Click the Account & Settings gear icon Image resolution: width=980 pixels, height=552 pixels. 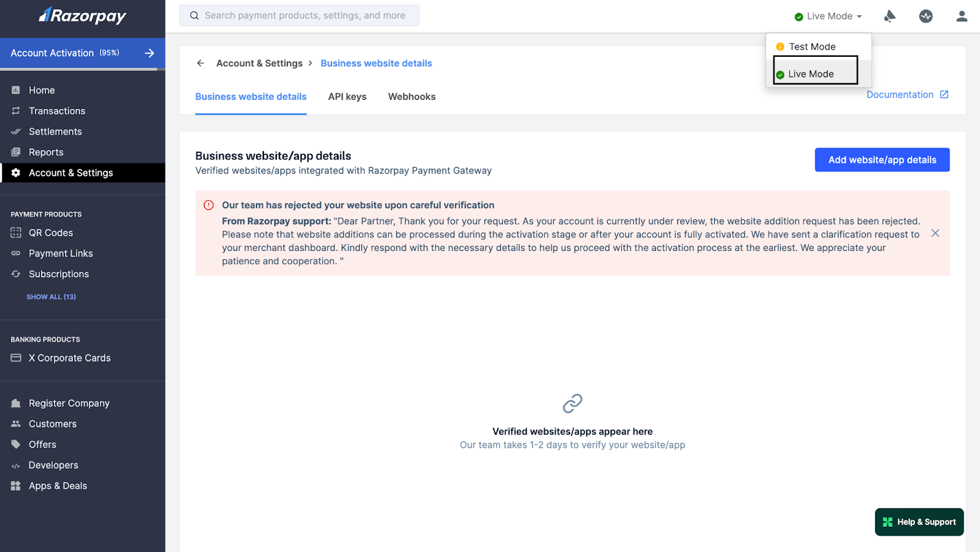pyautogui.click(x=16, y=173)
